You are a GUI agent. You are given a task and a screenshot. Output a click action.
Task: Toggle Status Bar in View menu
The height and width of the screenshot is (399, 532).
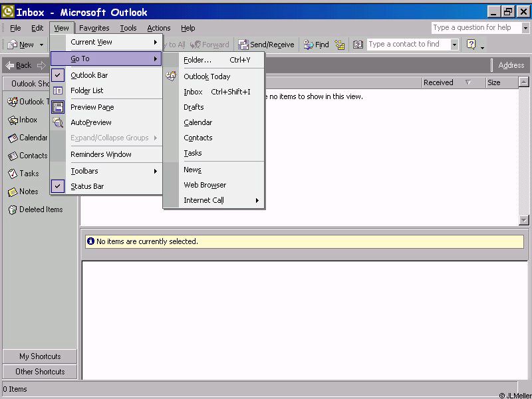tap(87, 187)
